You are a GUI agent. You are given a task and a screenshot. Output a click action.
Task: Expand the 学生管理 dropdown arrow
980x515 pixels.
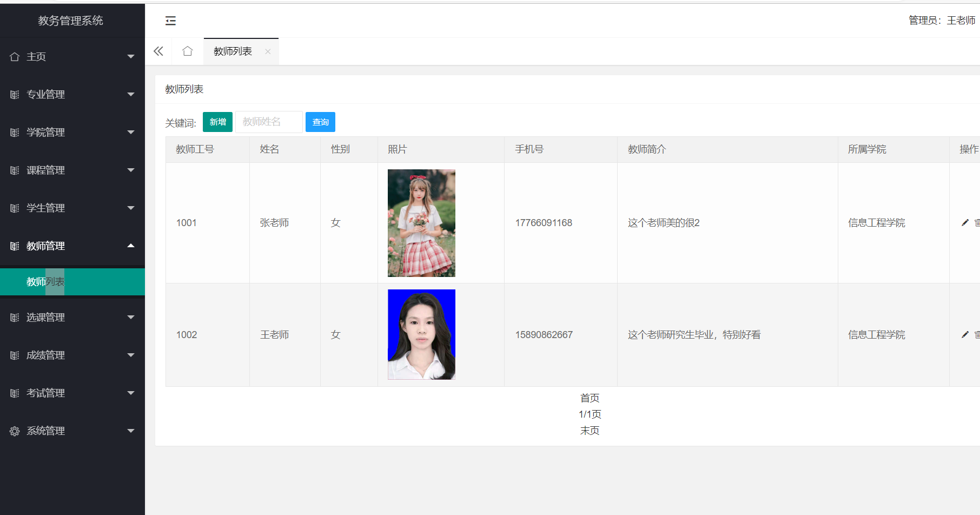click(x=131, y=208)
